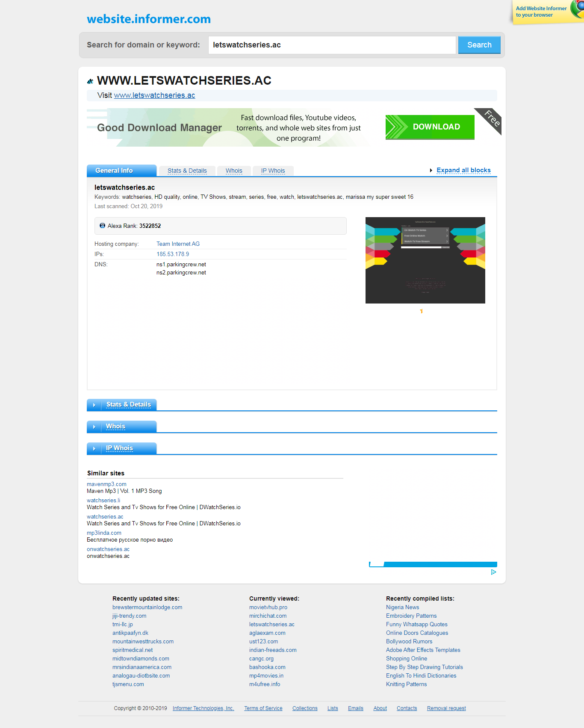Expand the Whois section
Viewport: 584px width, 728px height.
pos(115,426)
